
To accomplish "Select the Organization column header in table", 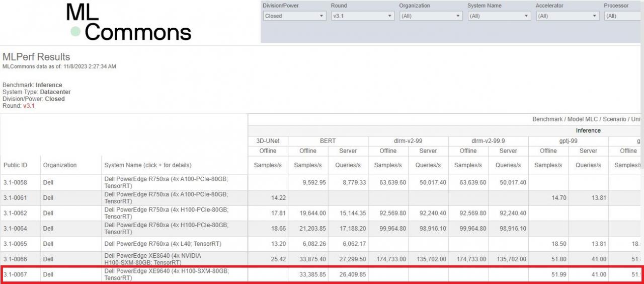I will (x=60, y=165).
